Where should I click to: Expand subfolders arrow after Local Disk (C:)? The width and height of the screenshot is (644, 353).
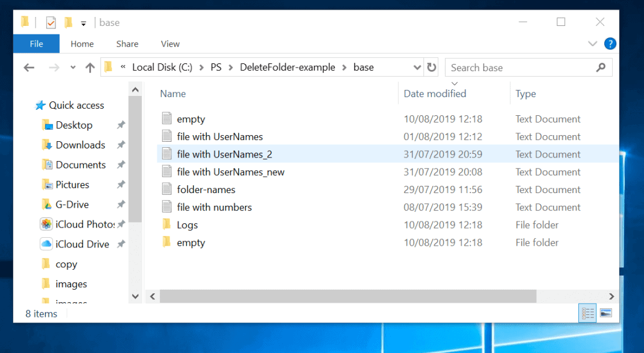[201, 68]
